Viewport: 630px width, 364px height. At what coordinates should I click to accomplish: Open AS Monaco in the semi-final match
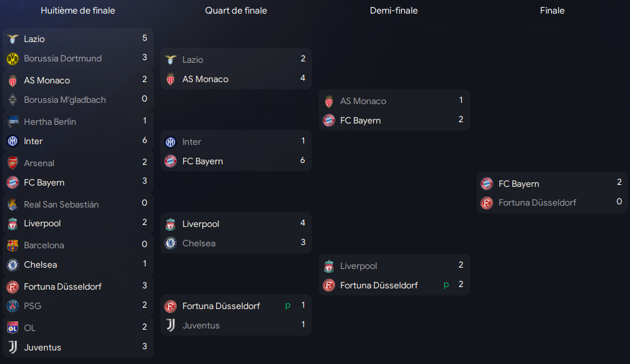363,101
